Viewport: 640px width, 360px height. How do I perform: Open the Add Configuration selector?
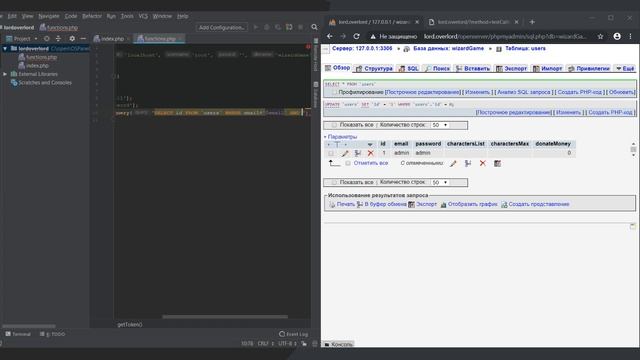[222, 27]
